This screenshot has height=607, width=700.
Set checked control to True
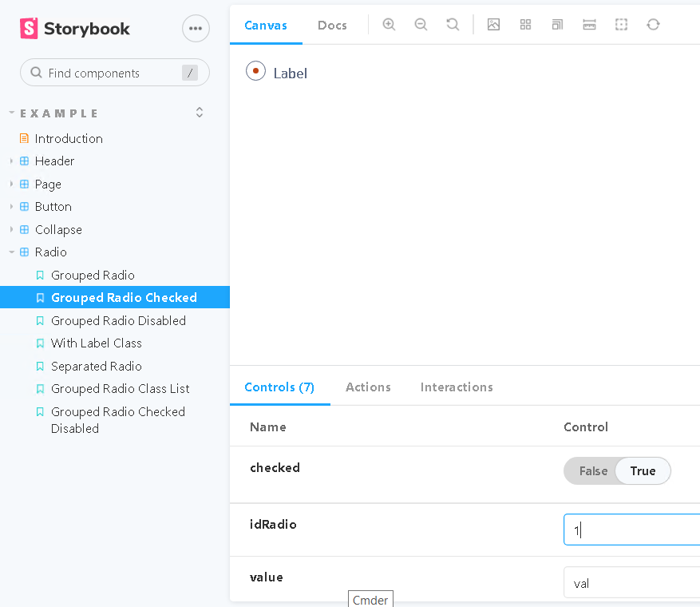(x=642, y=470)
